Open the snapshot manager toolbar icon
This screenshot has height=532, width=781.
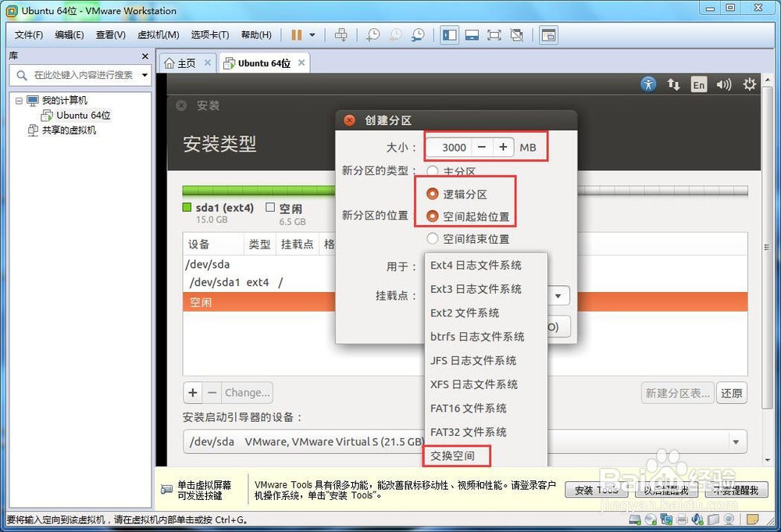(x=417, y=35)
